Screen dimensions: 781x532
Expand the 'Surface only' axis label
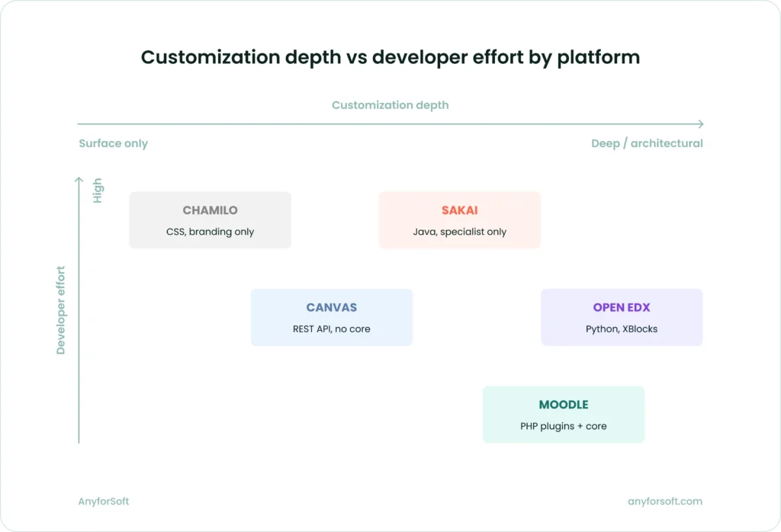113,143
